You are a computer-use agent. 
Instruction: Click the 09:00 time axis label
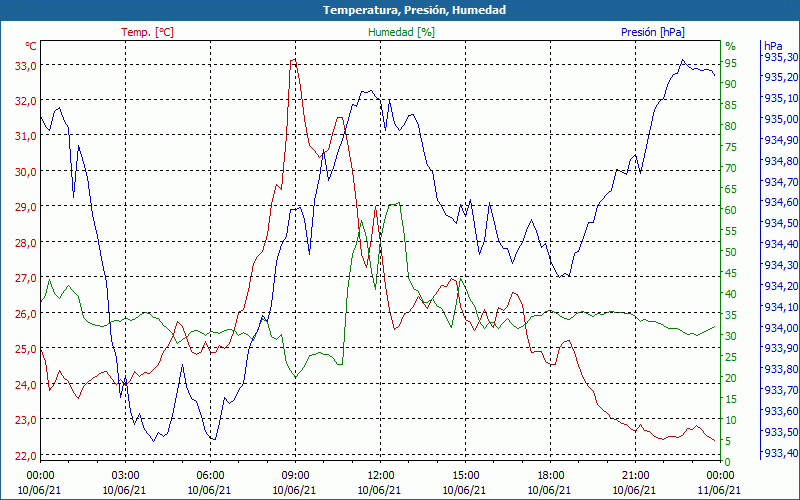295,476
